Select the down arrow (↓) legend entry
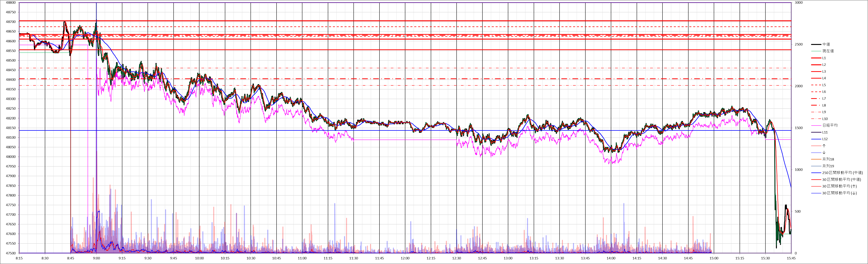The image size is (868, 264). [824, 153]
